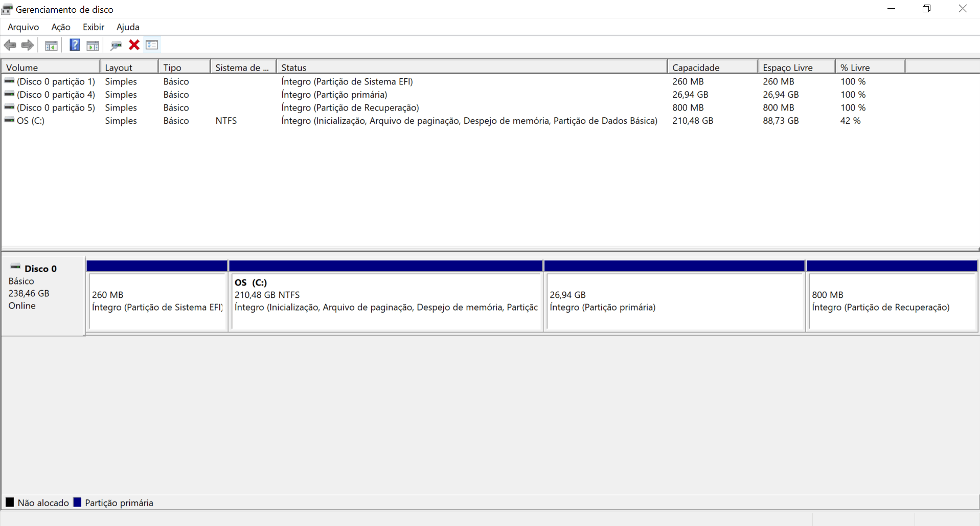Click the Forward arrow toolbar icon
The height and width of the screenshot is (526, 980).
[x=28, y=45]
